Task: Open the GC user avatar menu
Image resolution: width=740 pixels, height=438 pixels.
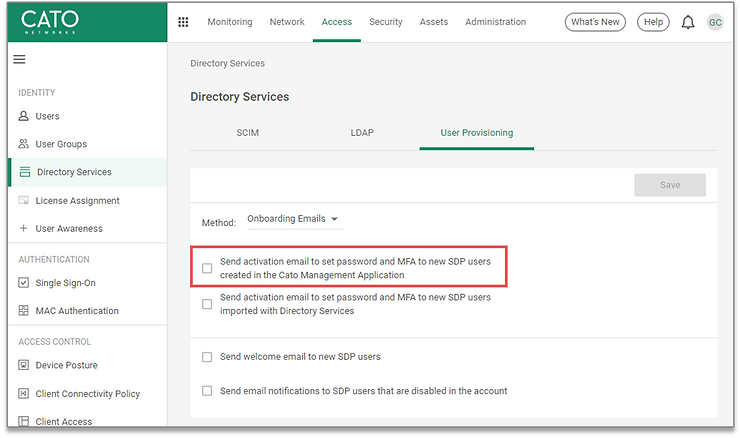Action: pos(715,22)
